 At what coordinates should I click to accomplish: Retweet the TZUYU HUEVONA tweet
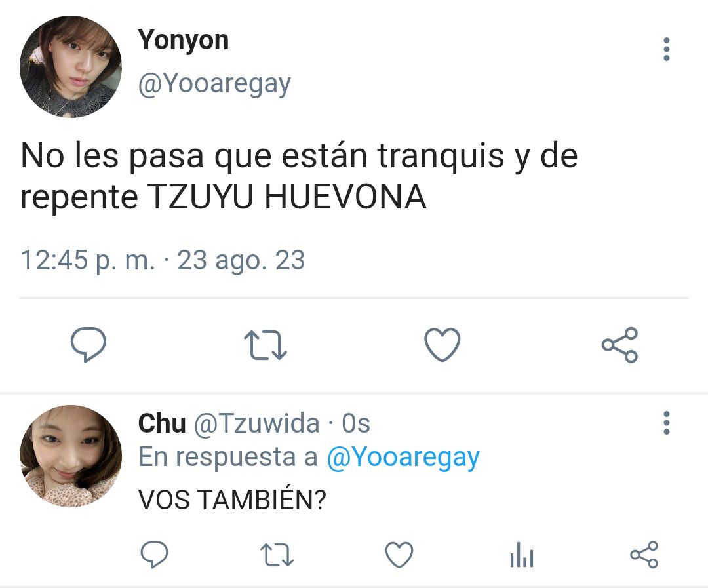click(265, 345)
